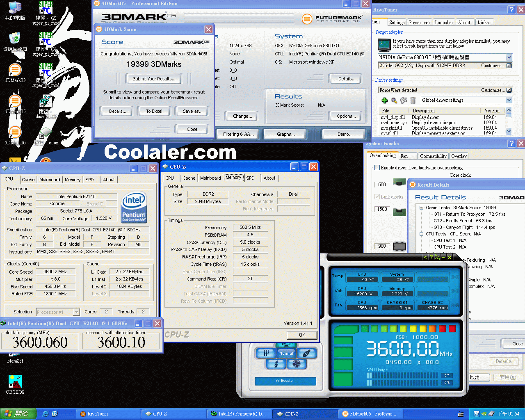Switch to RivaTuner Settings tab

click(397, 23)
